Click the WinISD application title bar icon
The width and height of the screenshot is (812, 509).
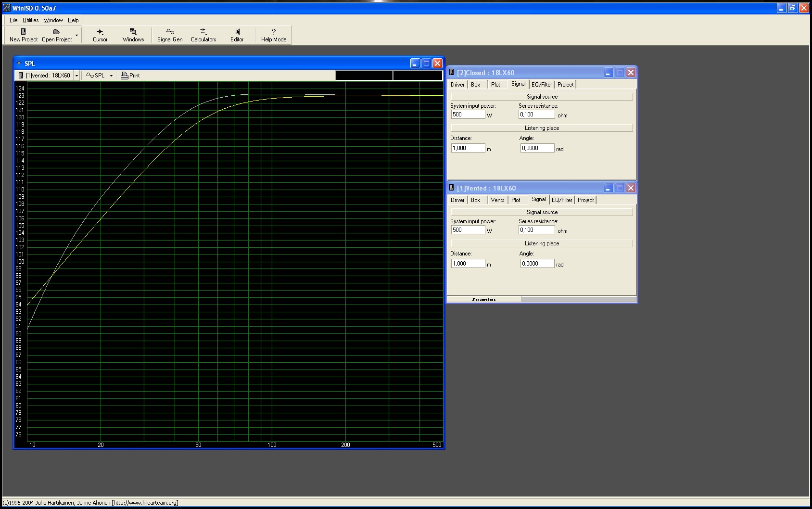click(7, 8)
